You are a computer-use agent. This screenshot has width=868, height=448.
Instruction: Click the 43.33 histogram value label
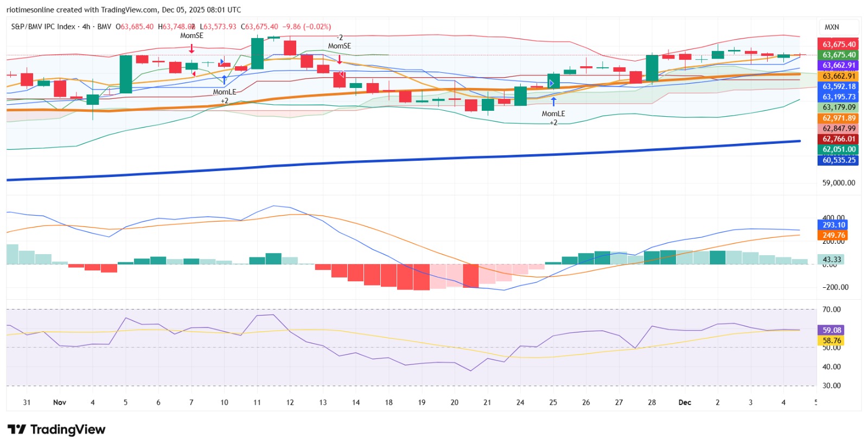[832, 260]
